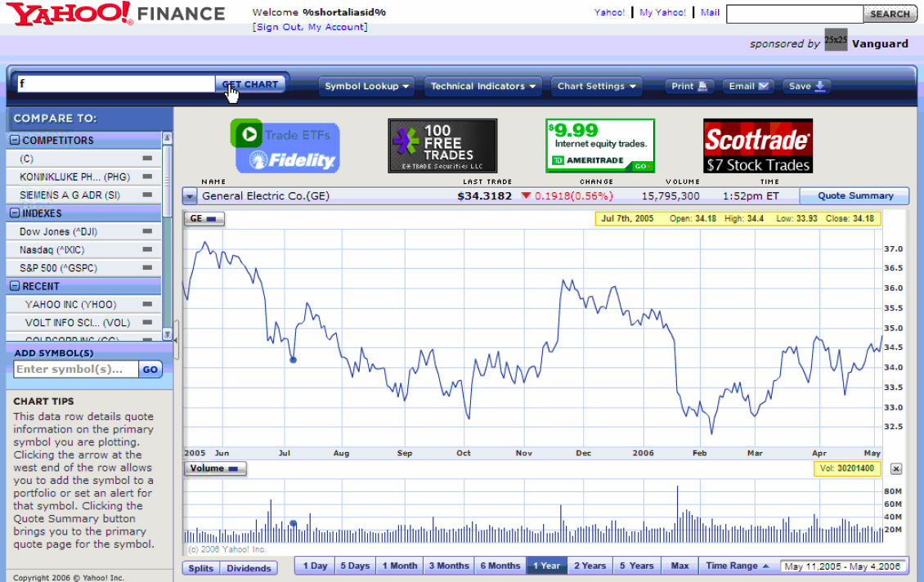924x582 pixels.
Task: Select the 5 Days range tab
Action: click(355, 566)
